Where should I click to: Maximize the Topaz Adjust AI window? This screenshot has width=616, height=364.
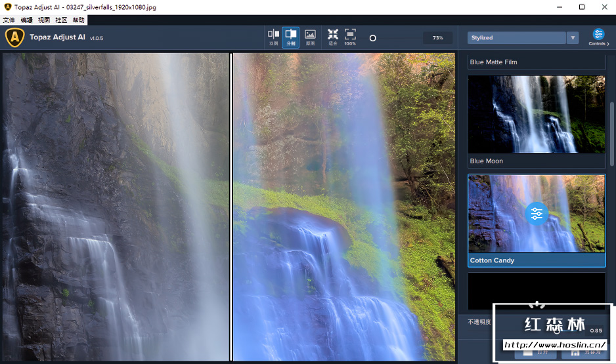tap(582, 7)
